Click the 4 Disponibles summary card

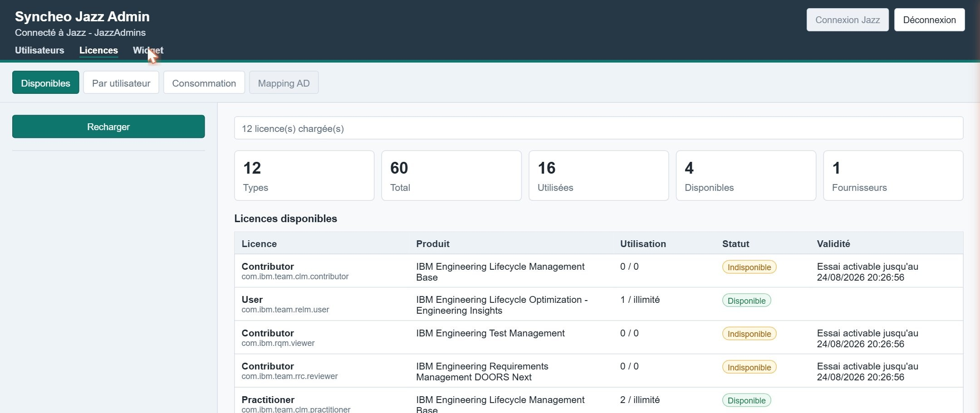(x=746, y=175)
